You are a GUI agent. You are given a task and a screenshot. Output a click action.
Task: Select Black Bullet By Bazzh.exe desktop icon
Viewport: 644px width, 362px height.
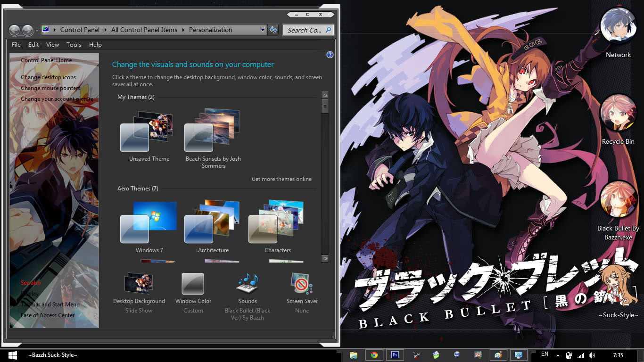pos(618,210)
